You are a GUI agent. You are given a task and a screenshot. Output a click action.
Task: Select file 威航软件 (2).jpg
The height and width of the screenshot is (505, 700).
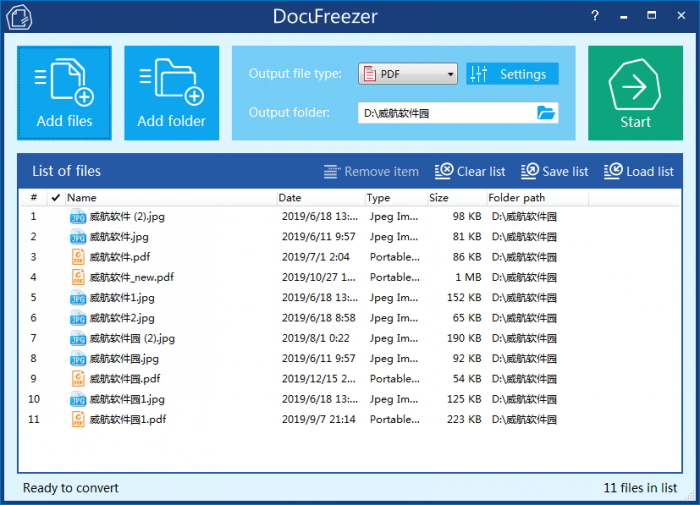click(127, 217)
